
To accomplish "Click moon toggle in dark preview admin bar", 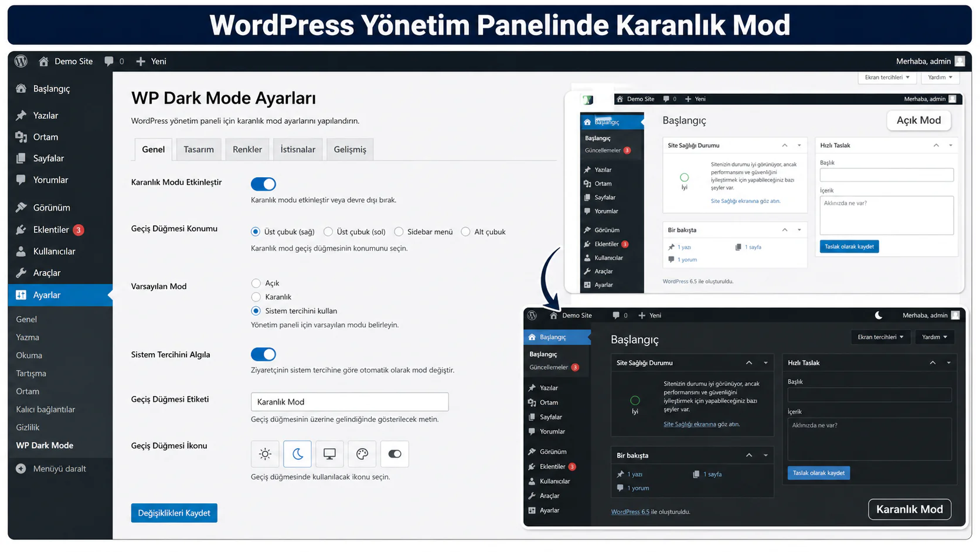I will 879,316.
